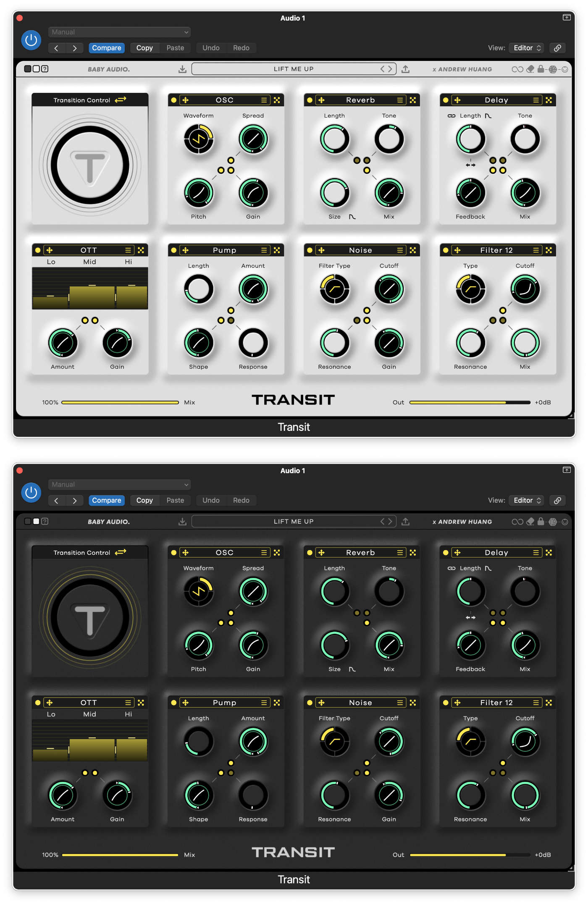Randomize Reverb module in light-theme window

click(413, 100)
